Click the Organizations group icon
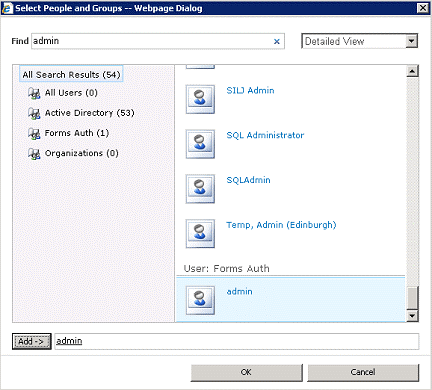This screenshot has height=390, width=432. click(x=34, y=154)
